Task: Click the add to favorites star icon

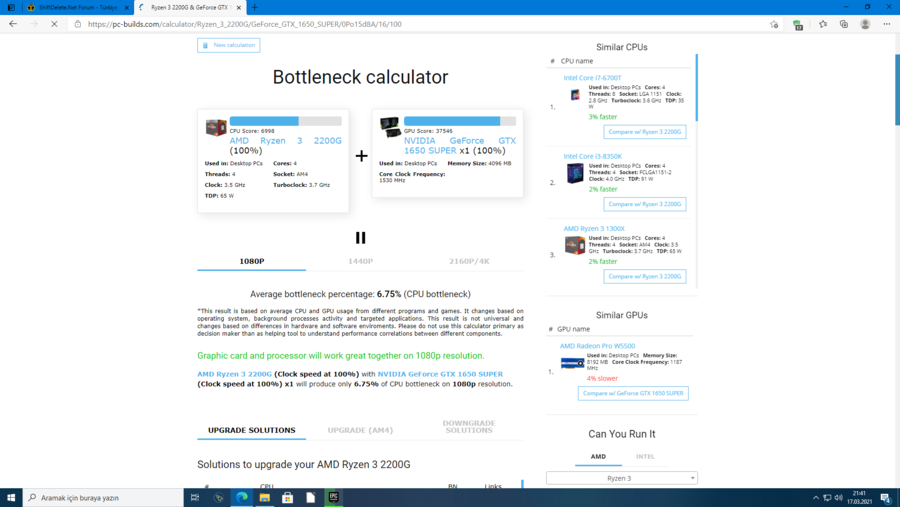Action: point(774,24)
